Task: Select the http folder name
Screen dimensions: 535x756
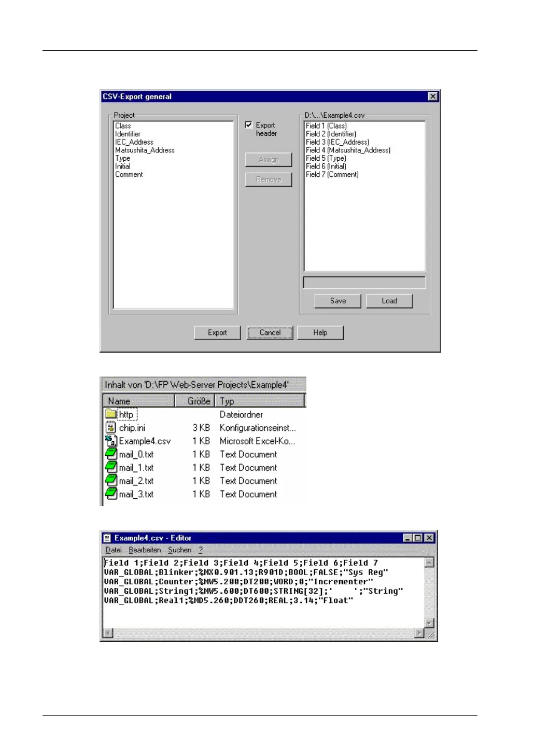Action: tap(126, 414)
